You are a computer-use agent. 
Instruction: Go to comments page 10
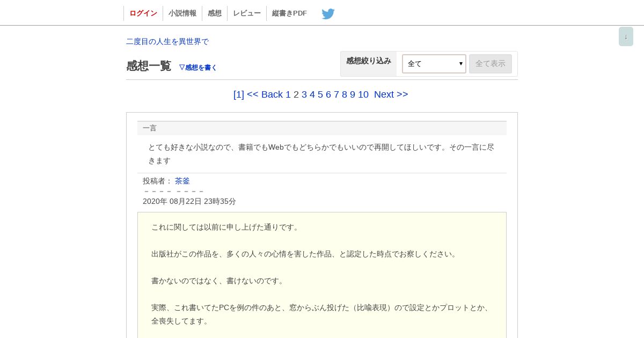(x=363, y=94)
